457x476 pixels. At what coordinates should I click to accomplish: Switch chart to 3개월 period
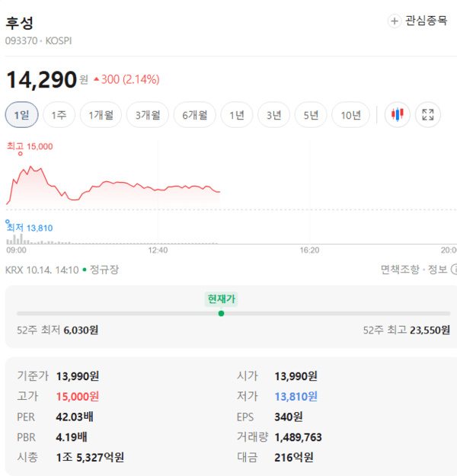pos(148,115)
